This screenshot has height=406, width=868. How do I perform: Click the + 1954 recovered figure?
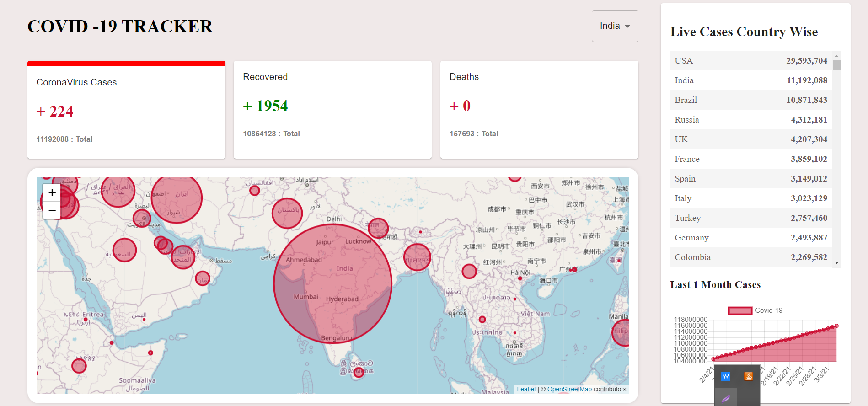click(x=265, y=106)
